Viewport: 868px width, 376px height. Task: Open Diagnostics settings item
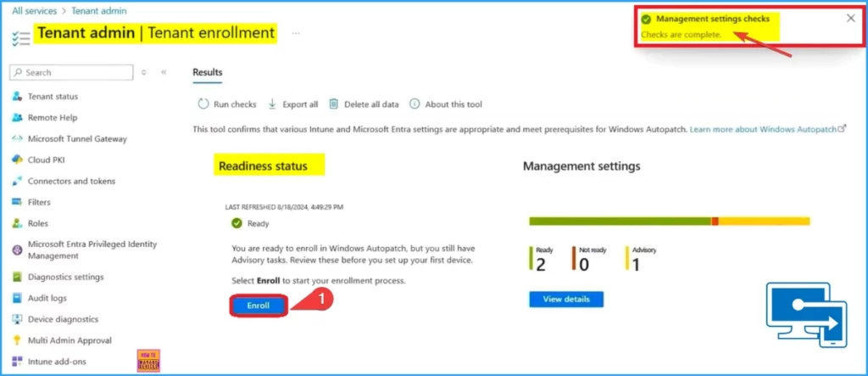click(66, 277)
